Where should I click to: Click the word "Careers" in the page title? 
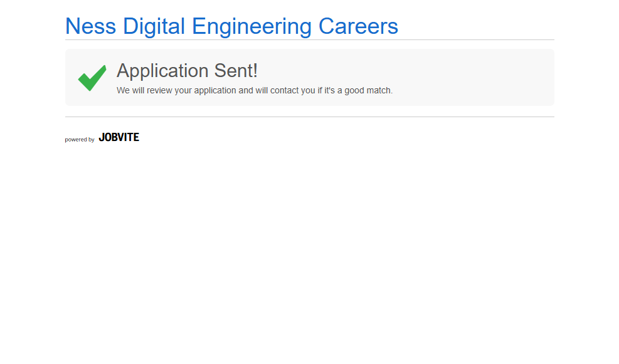[x=358, y=26]
